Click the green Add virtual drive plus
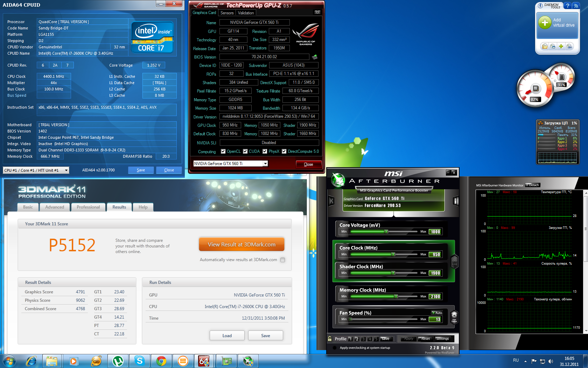 point(545,22)
